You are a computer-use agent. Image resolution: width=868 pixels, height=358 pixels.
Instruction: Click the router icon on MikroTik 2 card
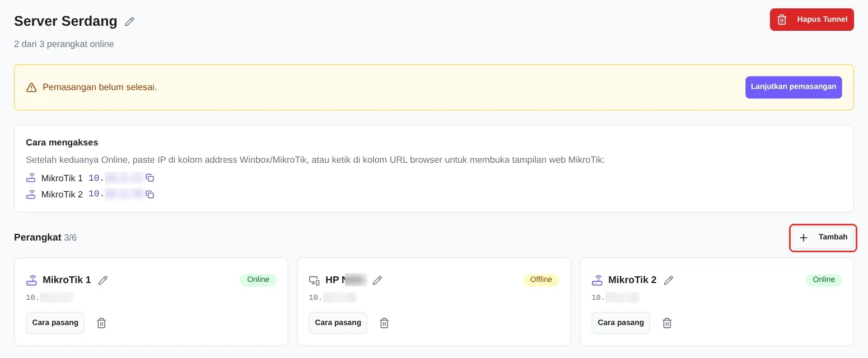coord(597,280)
